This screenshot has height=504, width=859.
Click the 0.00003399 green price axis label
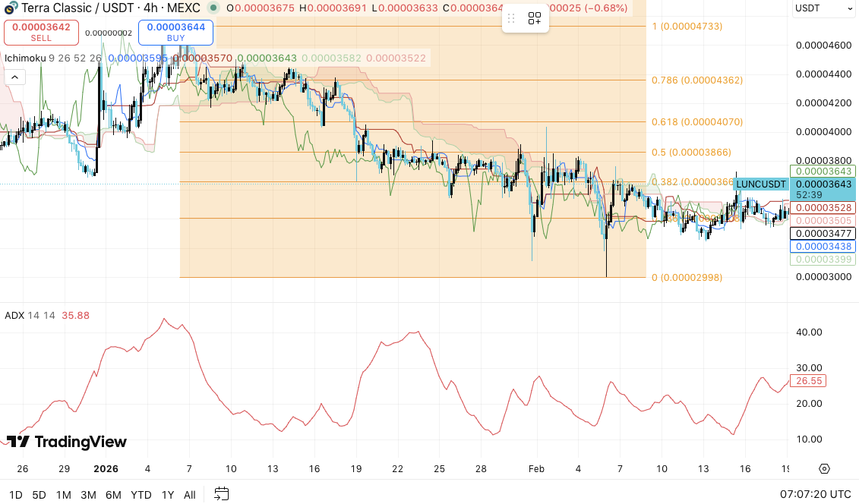click(x=823, y=260)
